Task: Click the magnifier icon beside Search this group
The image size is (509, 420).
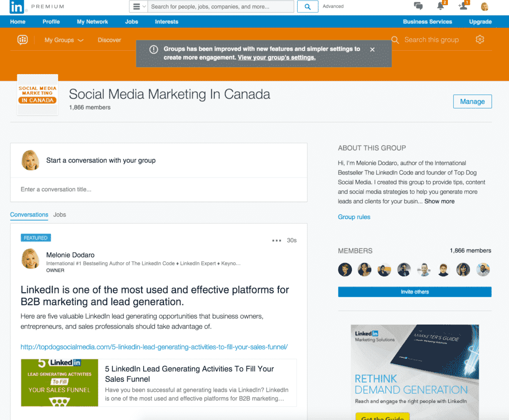Action: point(395,40)
